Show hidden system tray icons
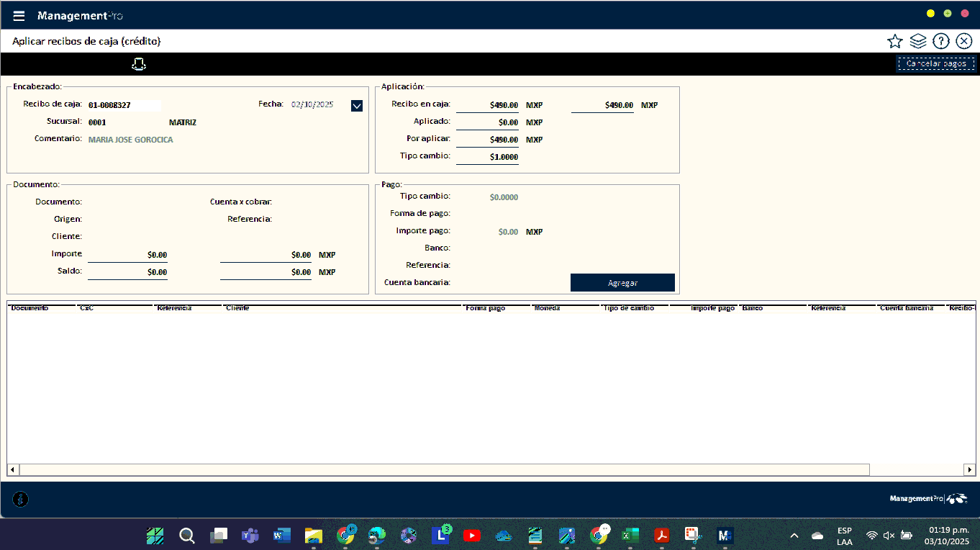This screenshot has width=980, height=550. pos(794,536)
